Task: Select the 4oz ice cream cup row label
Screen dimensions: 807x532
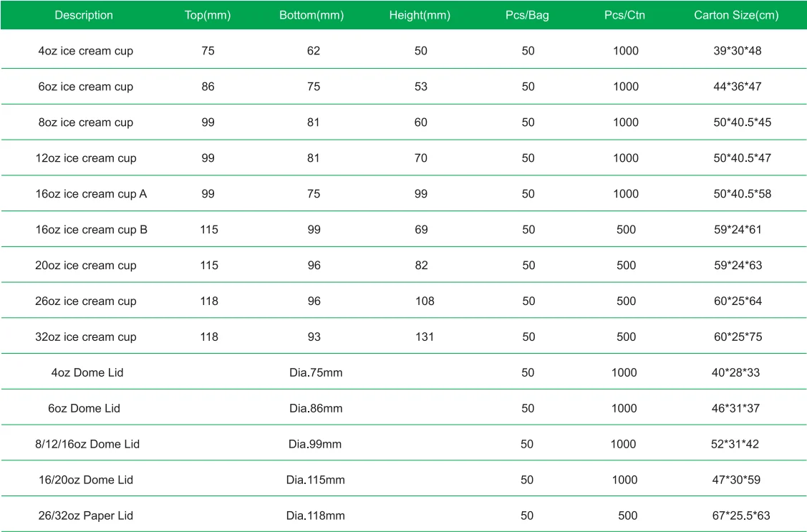Action: 85,51
